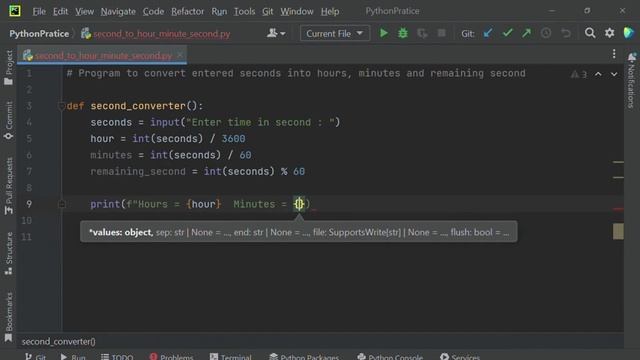
Task: Go to next highlighted error arrow
Action: [614, 74]
